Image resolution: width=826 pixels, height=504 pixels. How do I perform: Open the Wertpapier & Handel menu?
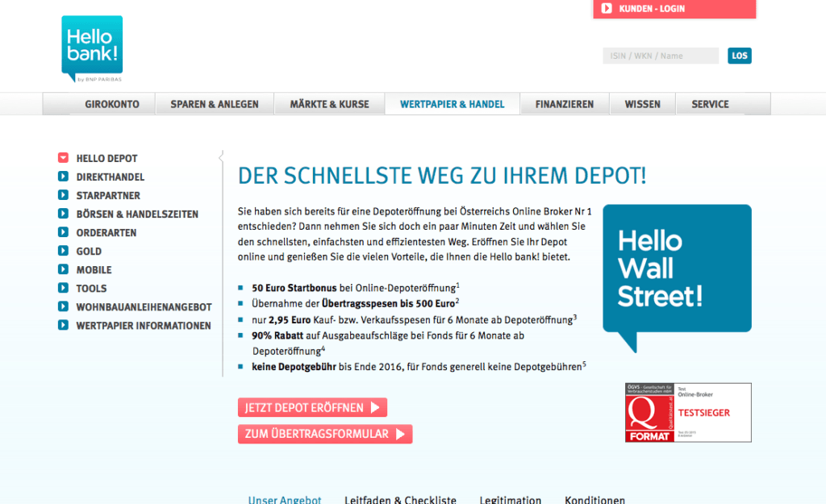point(452,104)
